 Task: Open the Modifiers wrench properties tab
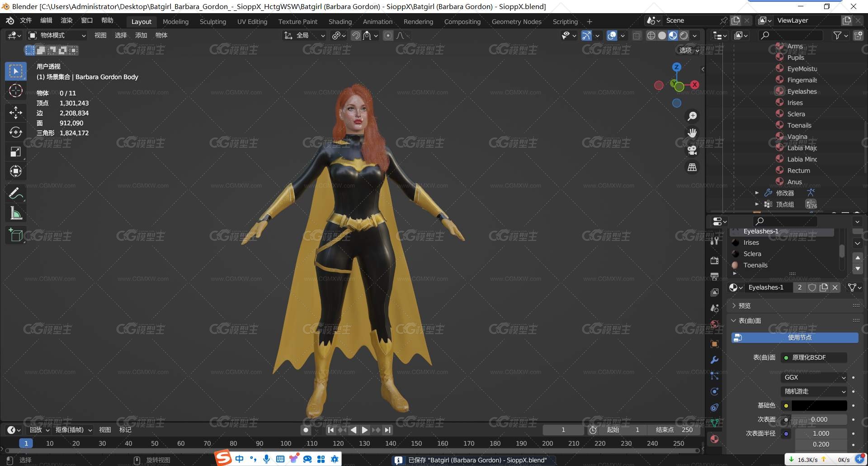pyautogui.click(x=715, y=360)
